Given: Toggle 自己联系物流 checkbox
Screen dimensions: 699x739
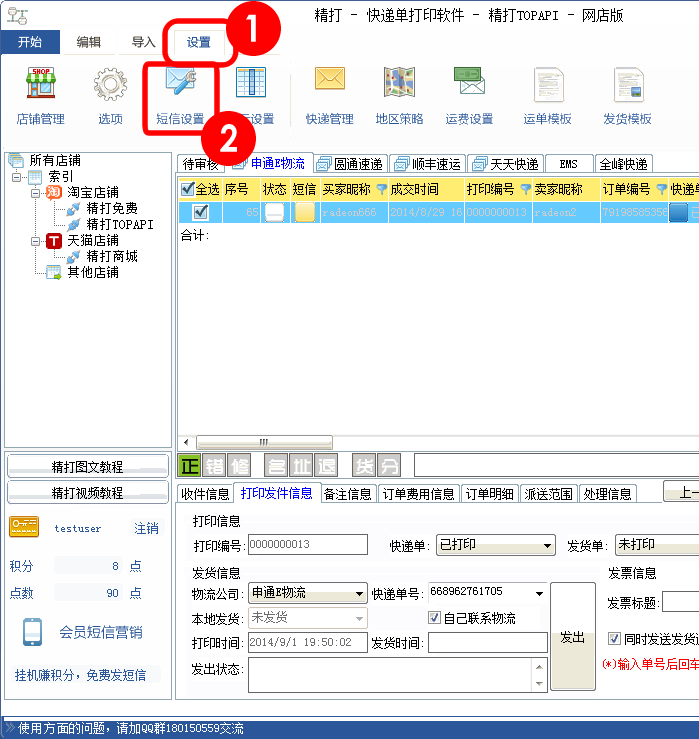Looking at the screenshot, I should tap(434, 617).
